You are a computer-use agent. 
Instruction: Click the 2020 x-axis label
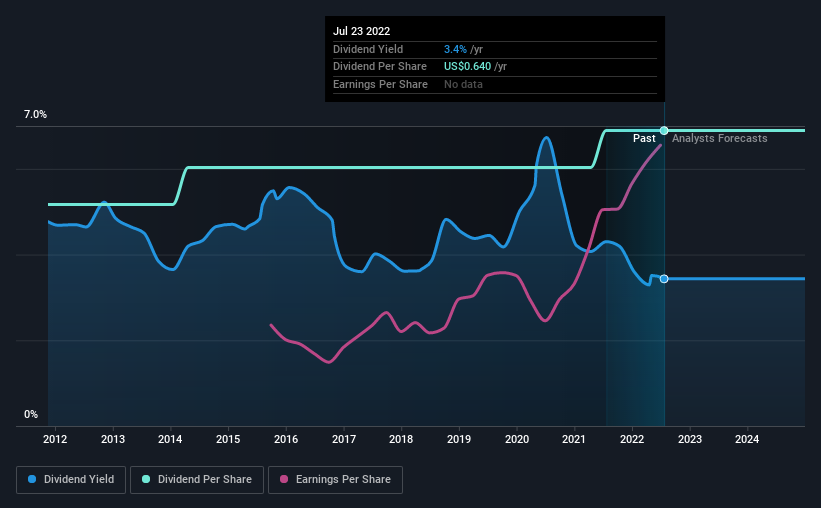point(517,439)
